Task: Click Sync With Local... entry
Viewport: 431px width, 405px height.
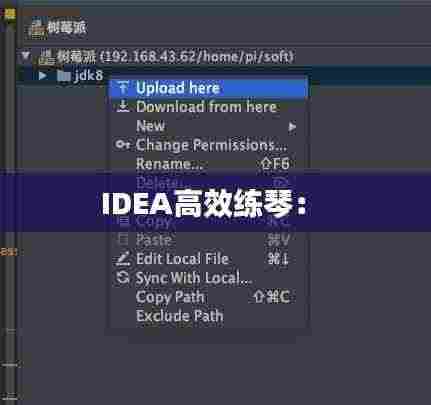Action: (x=207, y=278)
